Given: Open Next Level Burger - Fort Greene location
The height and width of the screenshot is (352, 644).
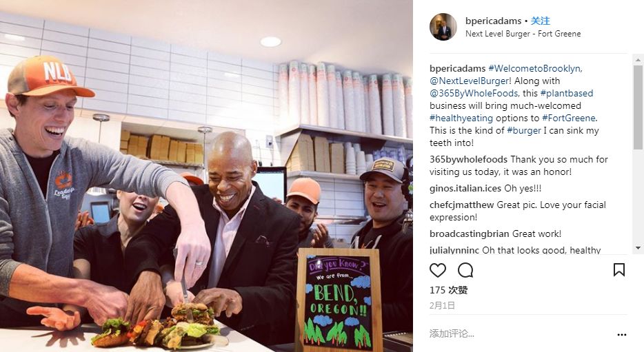Looking at the screenshot, I should click(523, 34).
